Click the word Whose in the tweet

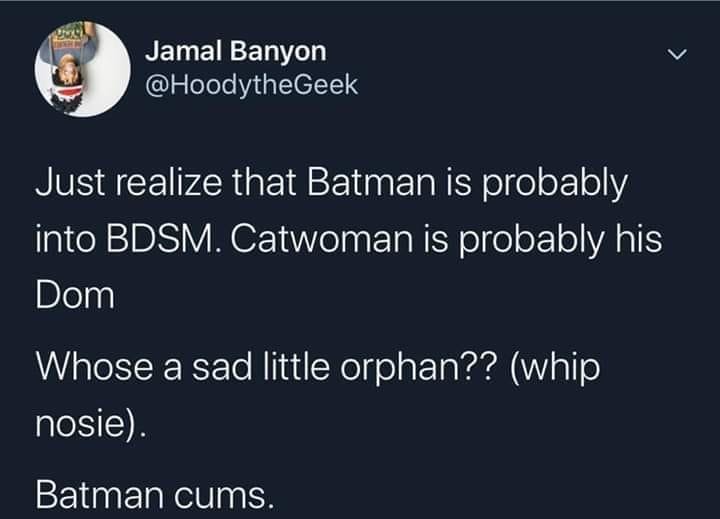(95, 367)
